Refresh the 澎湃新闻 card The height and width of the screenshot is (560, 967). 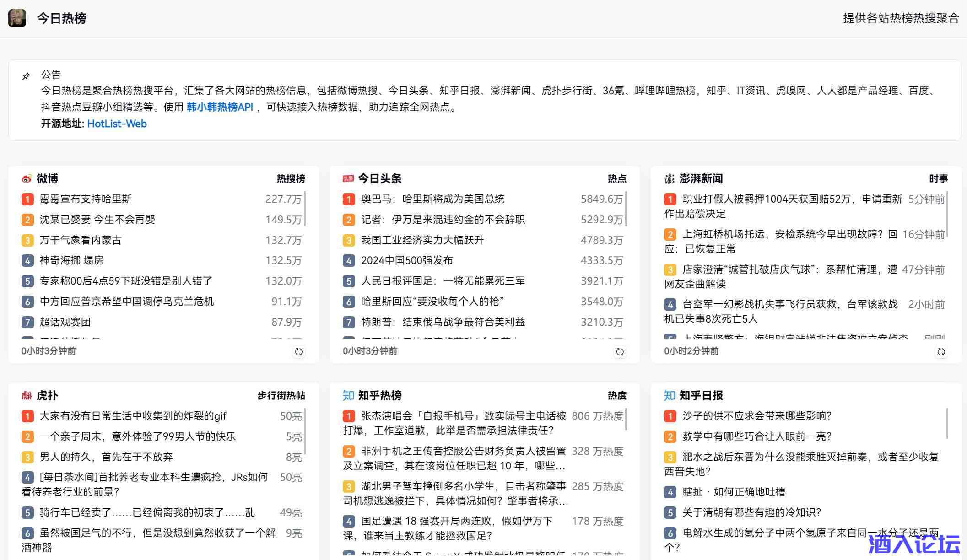tap(941, 351)
